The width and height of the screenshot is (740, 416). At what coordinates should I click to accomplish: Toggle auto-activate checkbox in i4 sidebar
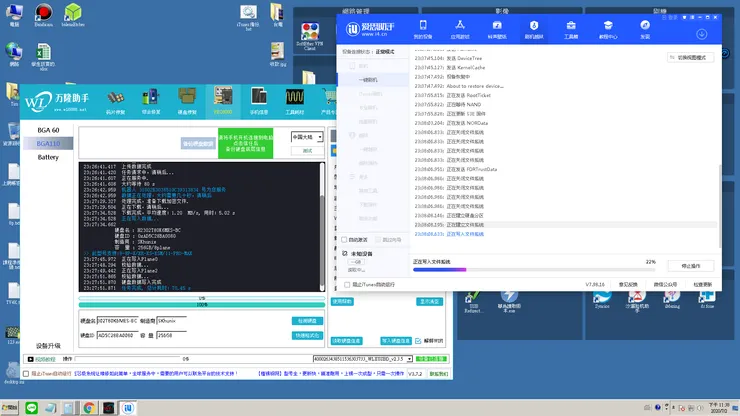344,240
